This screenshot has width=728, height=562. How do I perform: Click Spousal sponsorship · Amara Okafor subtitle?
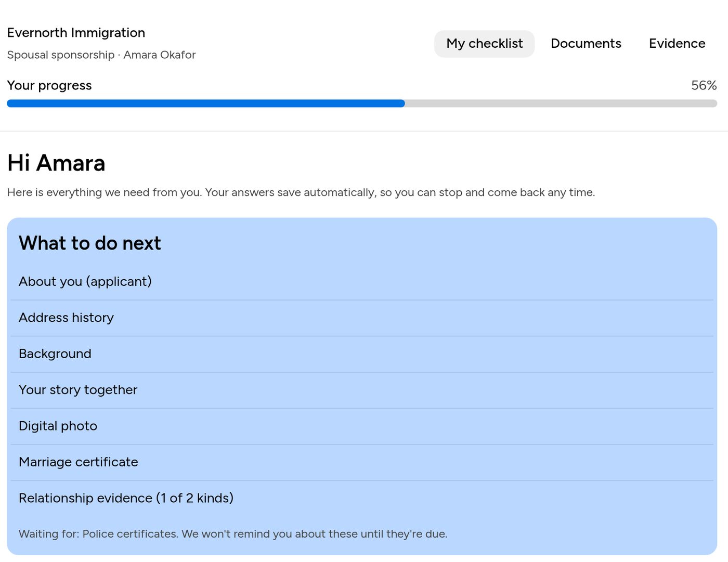101,55
